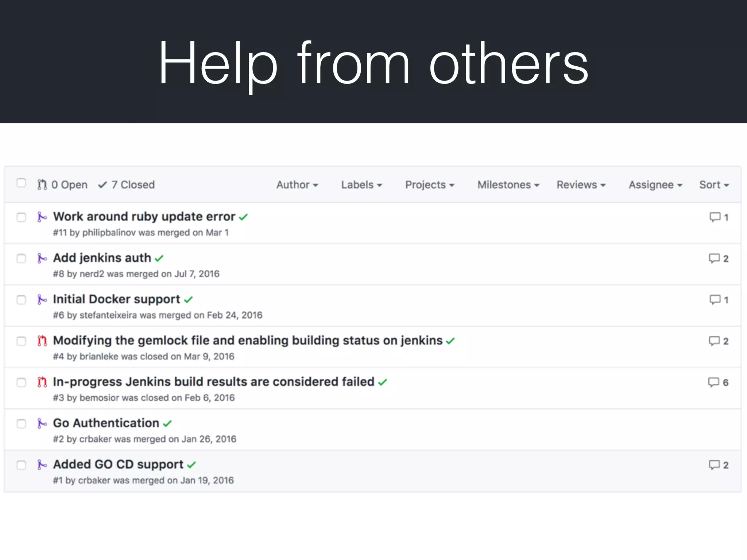Open pull request Work around ruby update error
This screenshot has height=560, width=747.
tap(144, 217)
